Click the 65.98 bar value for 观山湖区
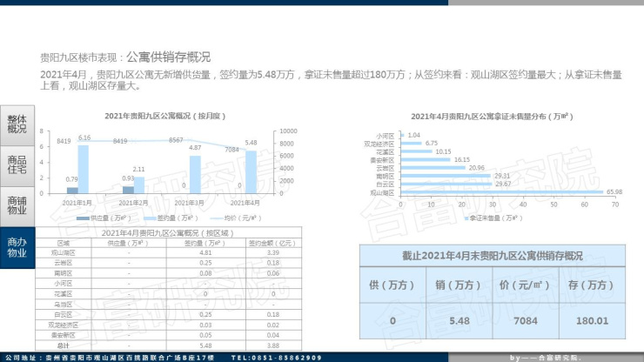Screen dimensions: 644x362 pos(614,192)
